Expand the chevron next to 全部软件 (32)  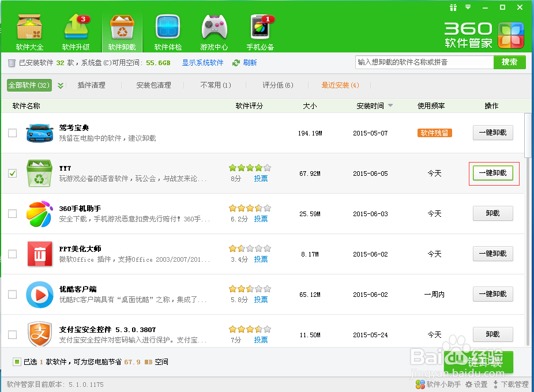coord(61,85)
